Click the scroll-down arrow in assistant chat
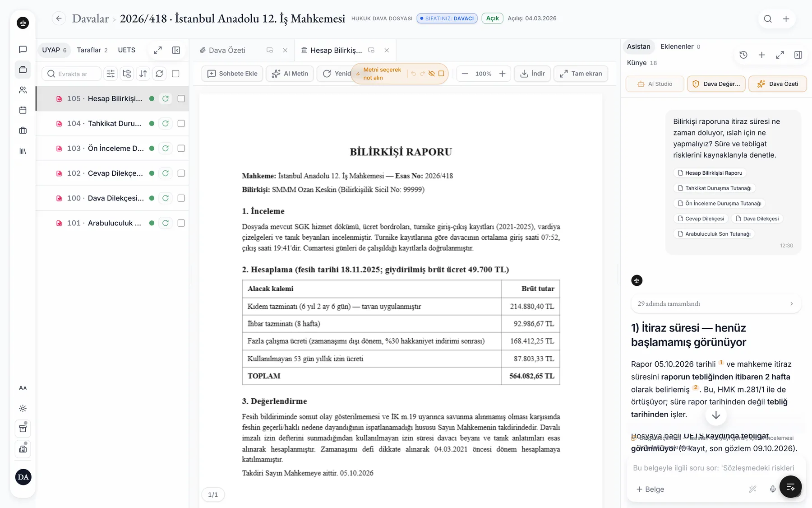Viewport: 812px width, 508px height. point(716,415)
